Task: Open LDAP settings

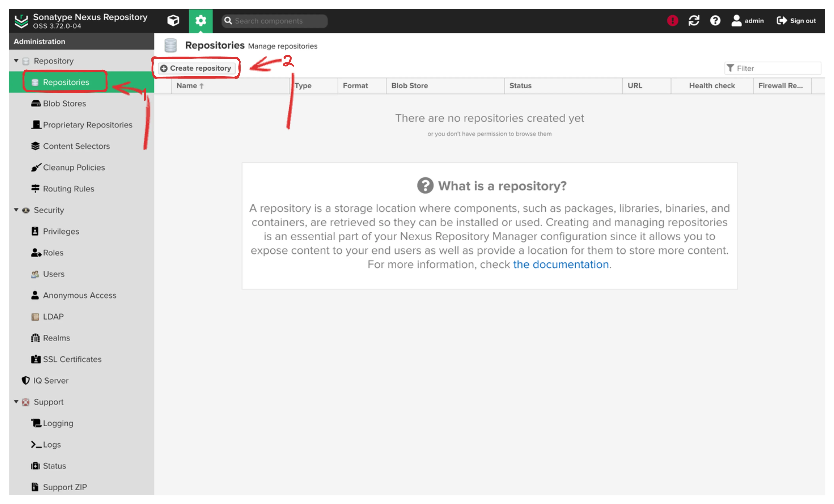Action: tap(81, 317)
